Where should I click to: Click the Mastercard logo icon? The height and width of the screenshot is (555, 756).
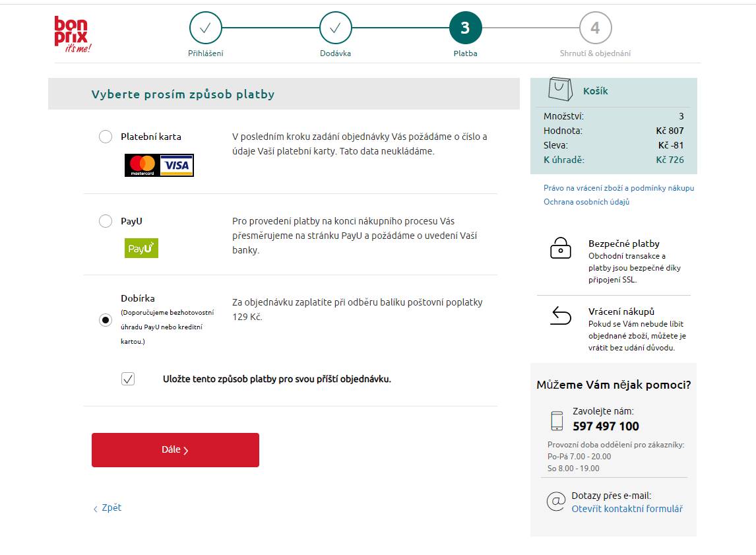(x=142, y=166)
